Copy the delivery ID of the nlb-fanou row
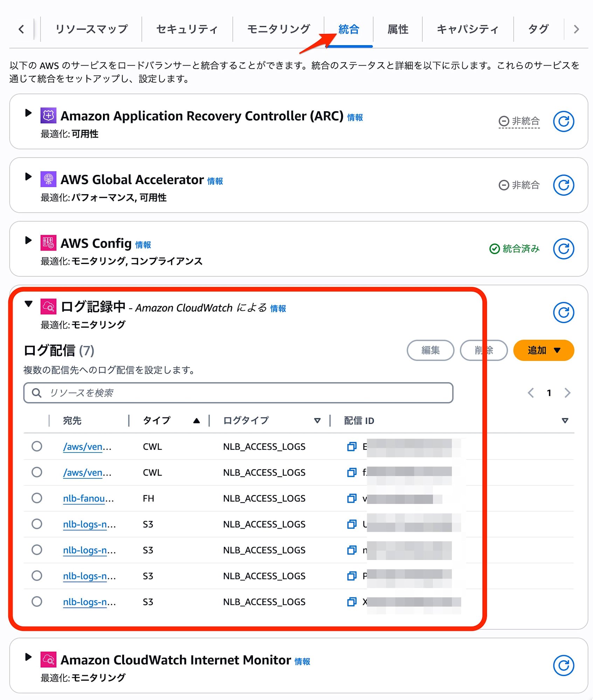This screenshot has width=593, height=700. point(351,498)
